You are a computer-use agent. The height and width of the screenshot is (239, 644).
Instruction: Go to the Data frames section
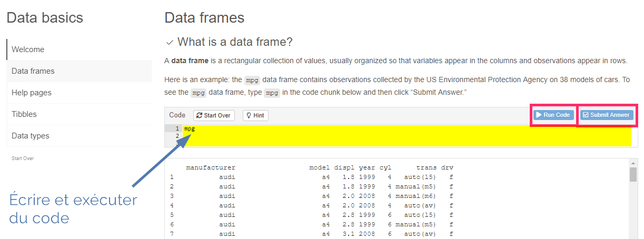[x=79, y=71]
